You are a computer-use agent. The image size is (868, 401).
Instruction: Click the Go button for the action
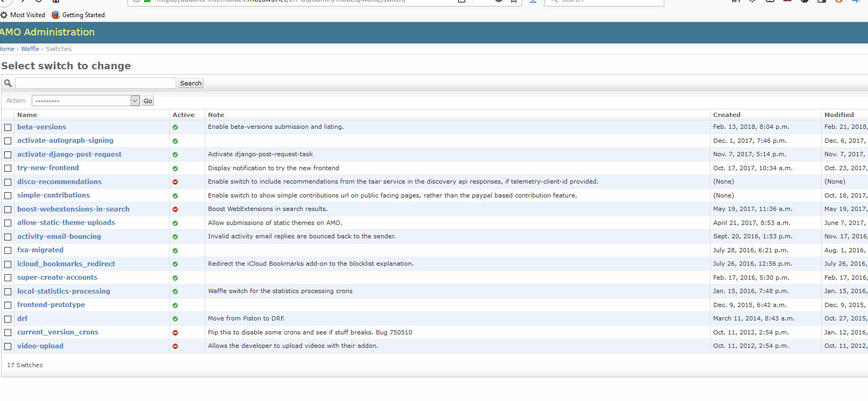148,101
